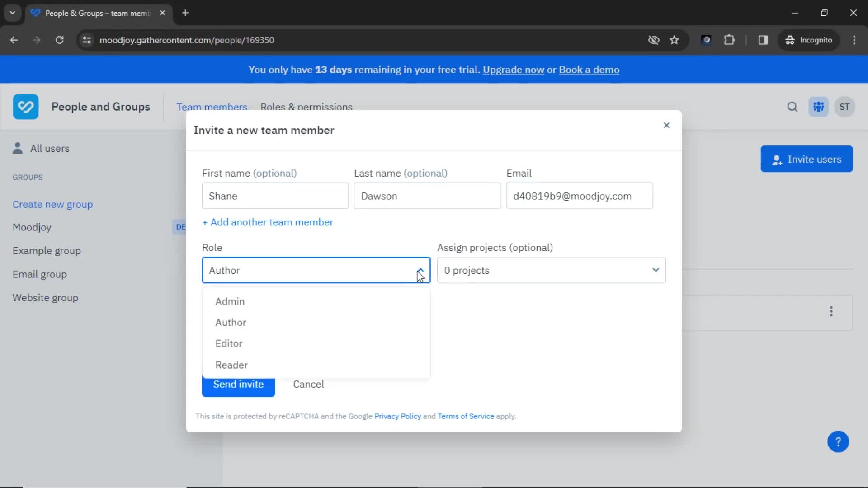868x488 pixels.
Task: Open the search panel
Action: tap(793, 107)
